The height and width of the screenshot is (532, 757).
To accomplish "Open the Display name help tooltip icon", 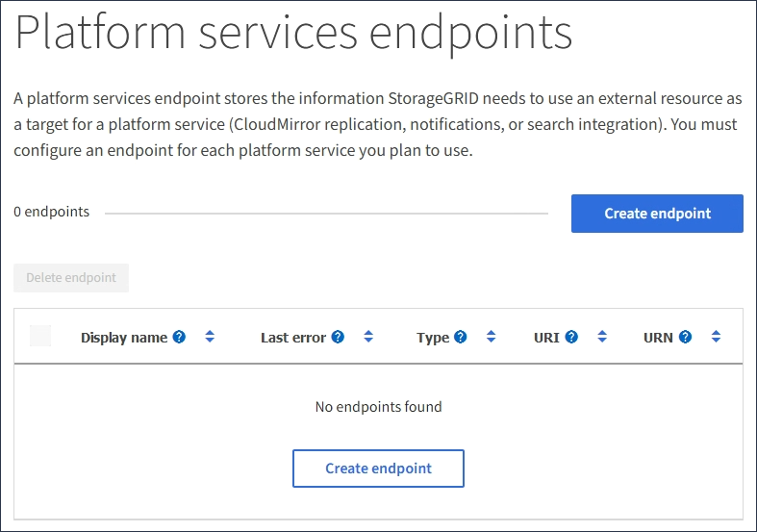I will click(179, 338).
